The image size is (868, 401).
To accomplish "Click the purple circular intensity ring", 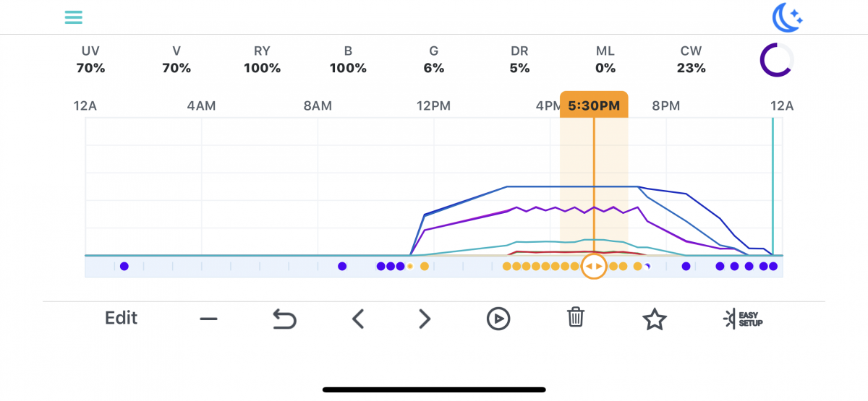I will click(776, 60).
